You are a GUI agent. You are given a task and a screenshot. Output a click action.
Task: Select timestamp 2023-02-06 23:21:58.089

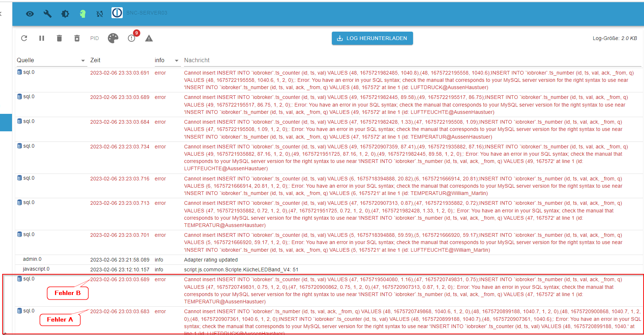(120, 260)
